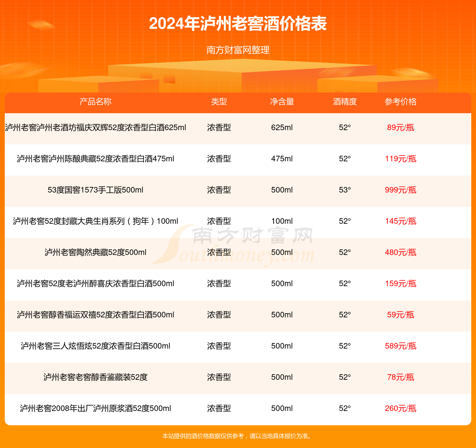The width and height of the screenshot is (476, 448).
Task: Click the title 2024年泸州老窖酒价格表
Action: pos(238,24)
